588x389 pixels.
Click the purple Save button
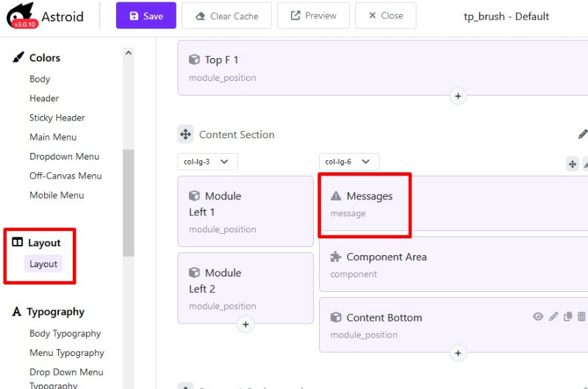tap(146, 15)
